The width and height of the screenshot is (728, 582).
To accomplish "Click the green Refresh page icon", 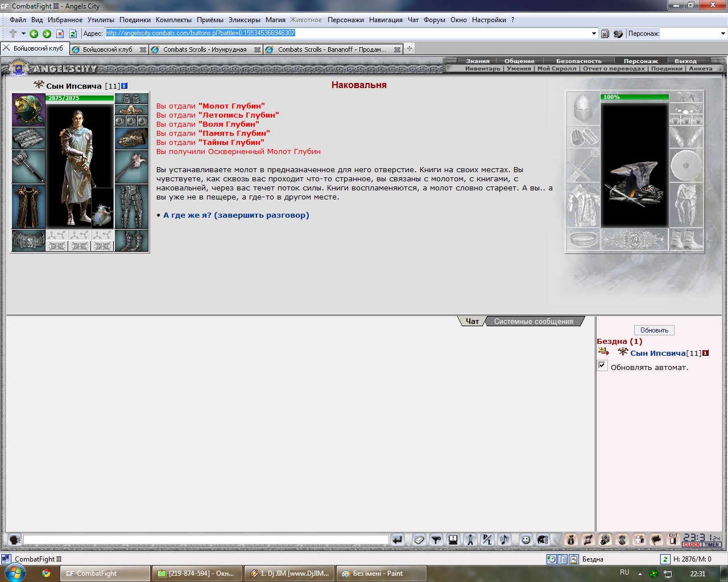I will (x=73, y=34).
